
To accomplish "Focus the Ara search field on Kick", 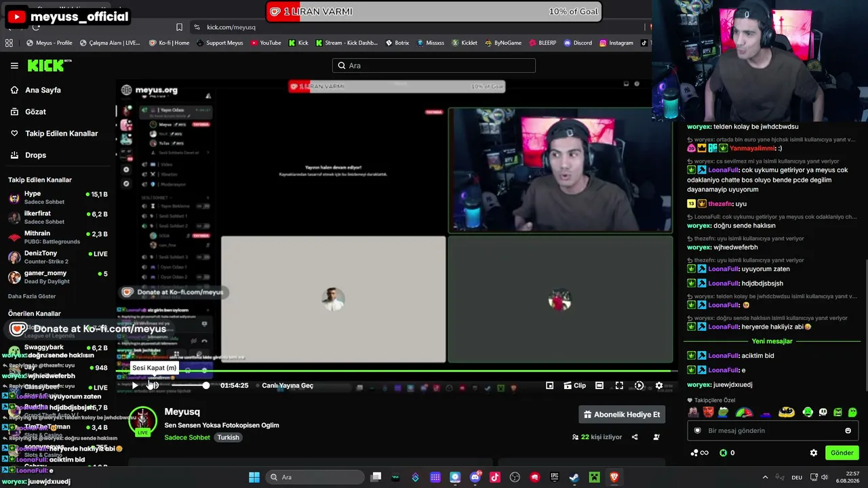I will click(434, 66).
